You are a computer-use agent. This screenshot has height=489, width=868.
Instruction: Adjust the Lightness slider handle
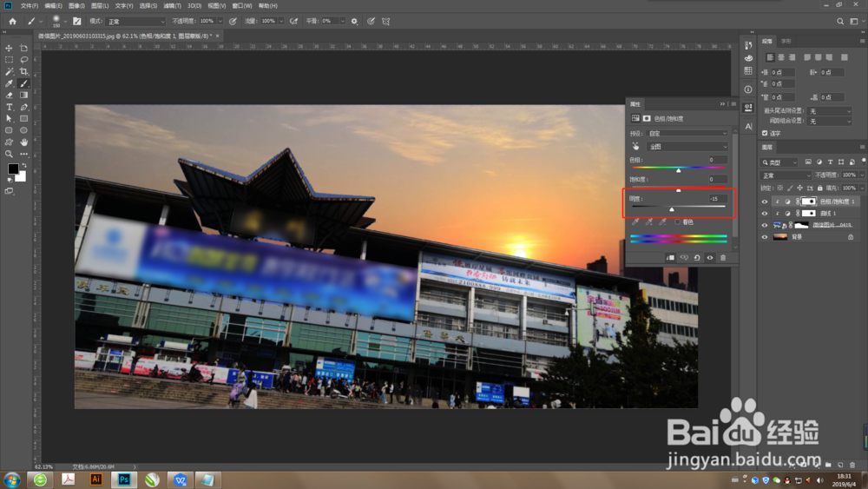[672, 209]
